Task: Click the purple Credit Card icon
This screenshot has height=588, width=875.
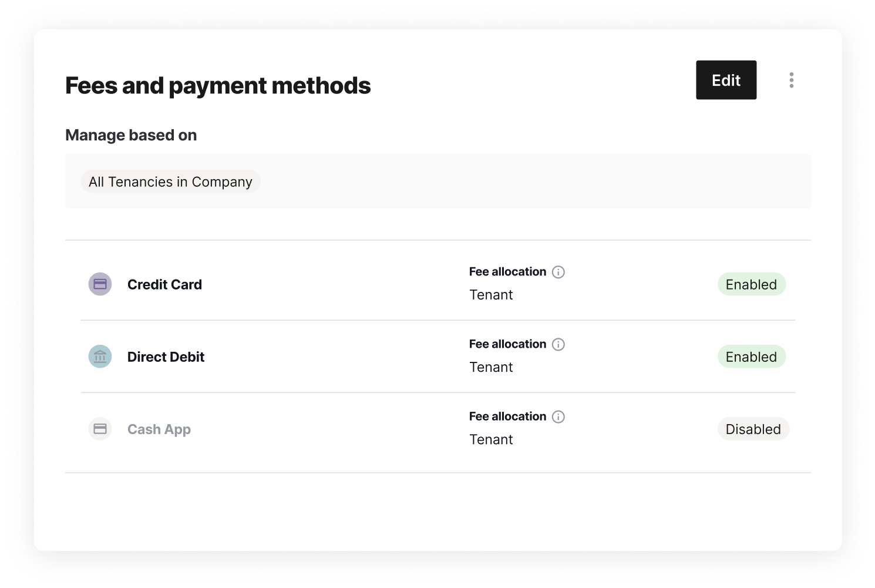Action: (100, 284)
